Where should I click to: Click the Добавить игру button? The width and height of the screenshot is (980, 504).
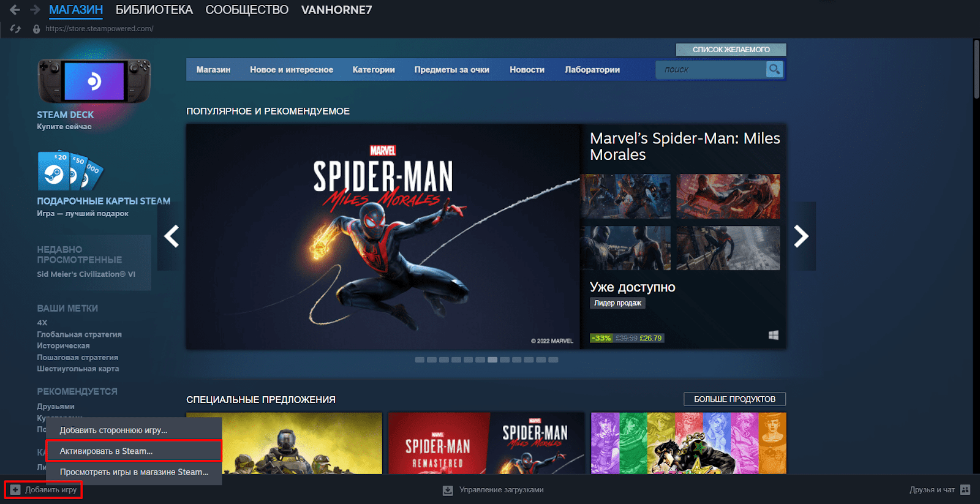pyautogui.click(x=43, y=490)
